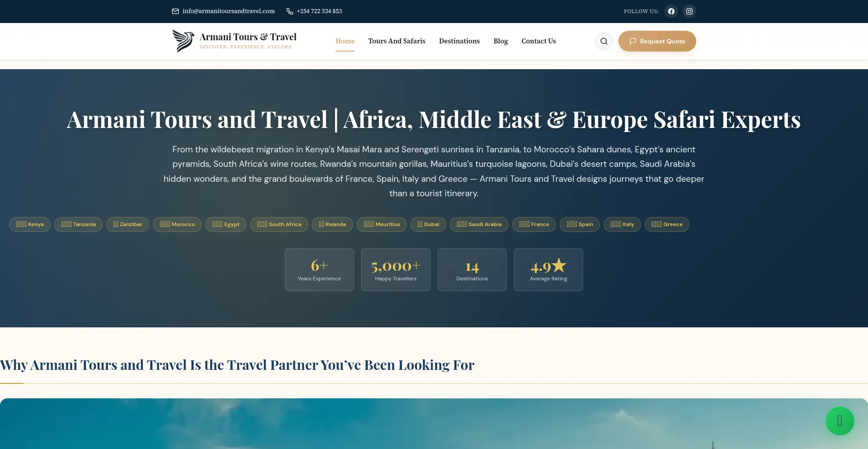
Task: Click the 6+ Years Experience card
Action: pos(319,269)
